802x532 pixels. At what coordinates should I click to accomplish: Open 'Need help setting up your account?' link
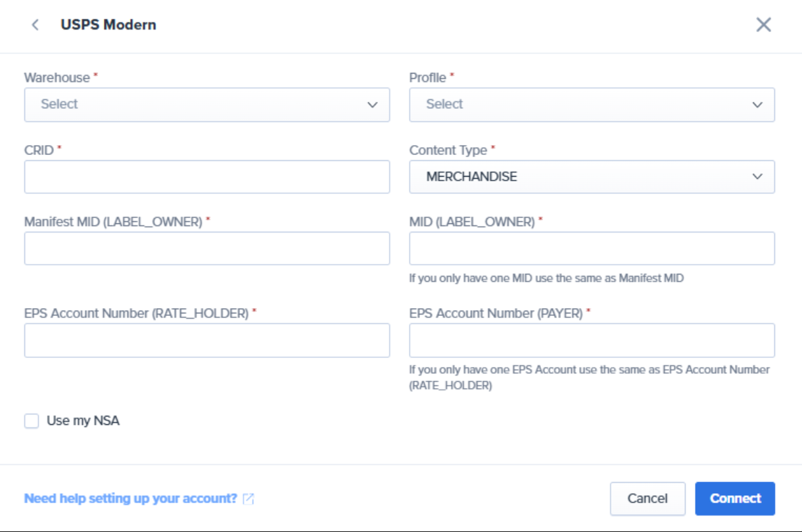coord(130,499)
